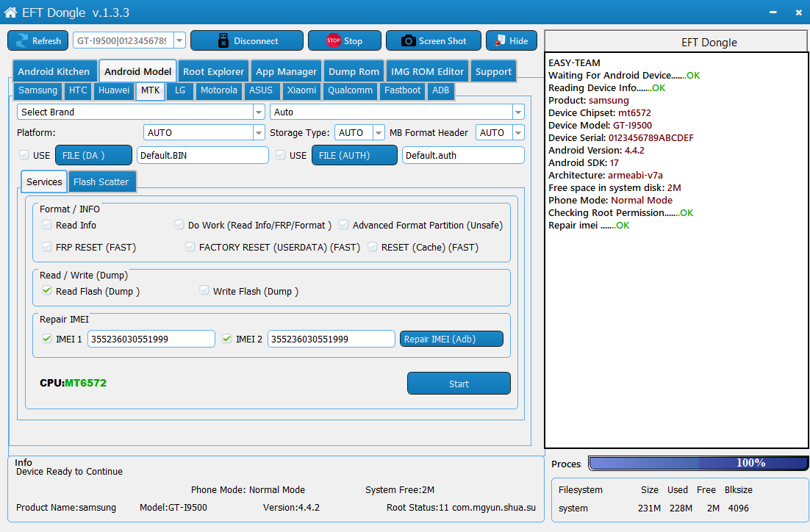Screen dimensions: 810x532
Task: Click the IMEI 2 number field
Action: pyautogui.click(x=331, y=339)
